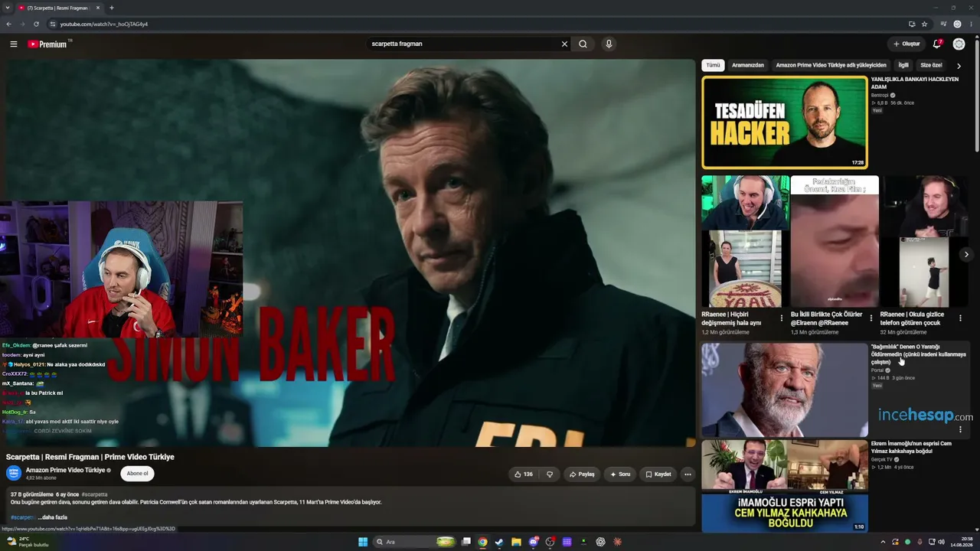Bookmark this page with the star
This screenshot has width=980, height=551.
tap(925, 24)
